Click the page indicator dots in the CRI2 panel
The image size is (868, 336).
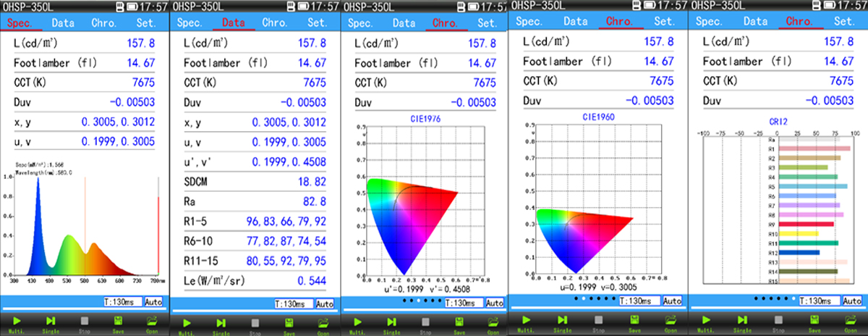coord(775,297)
